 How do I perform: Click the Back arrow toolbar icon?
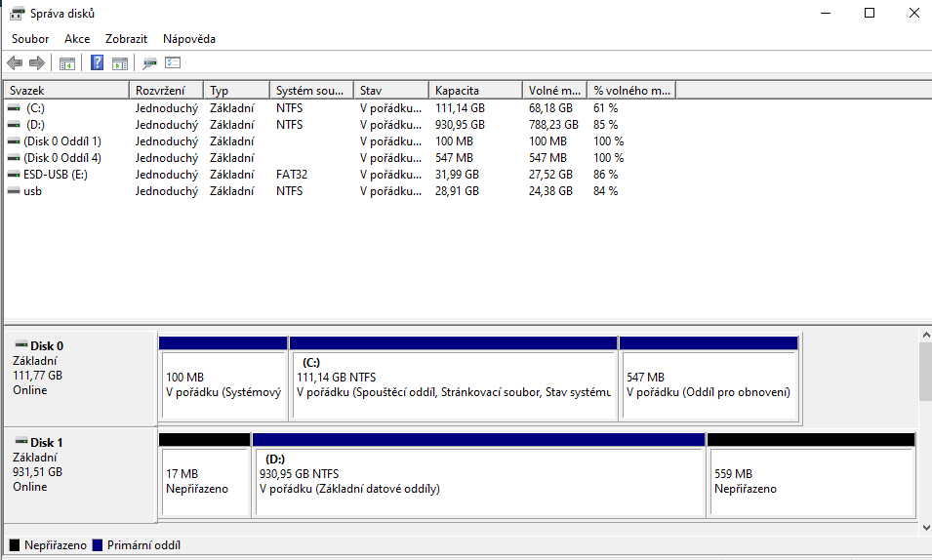point(15,62)
